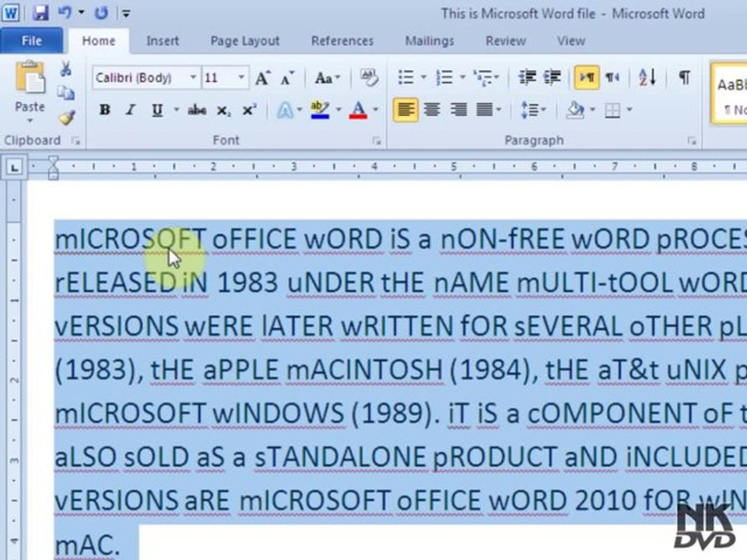Click the Clear Formatting icon
This screenshot has height=560, width=747.
point(368,77)
